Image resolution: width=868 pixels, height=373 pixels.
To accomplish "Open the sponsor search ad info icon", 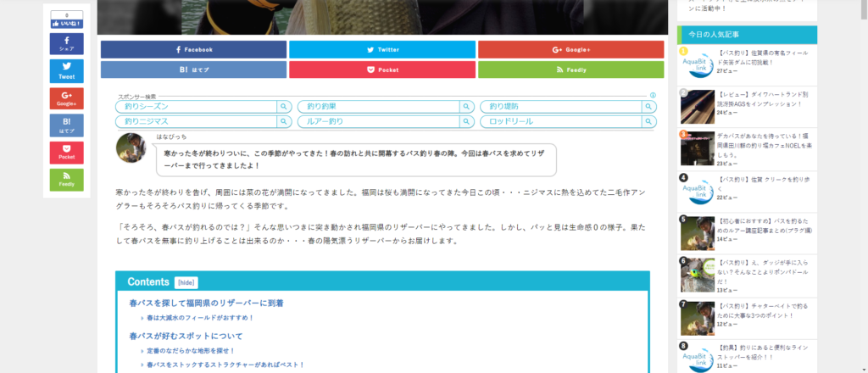I will (x=653, y=96).
